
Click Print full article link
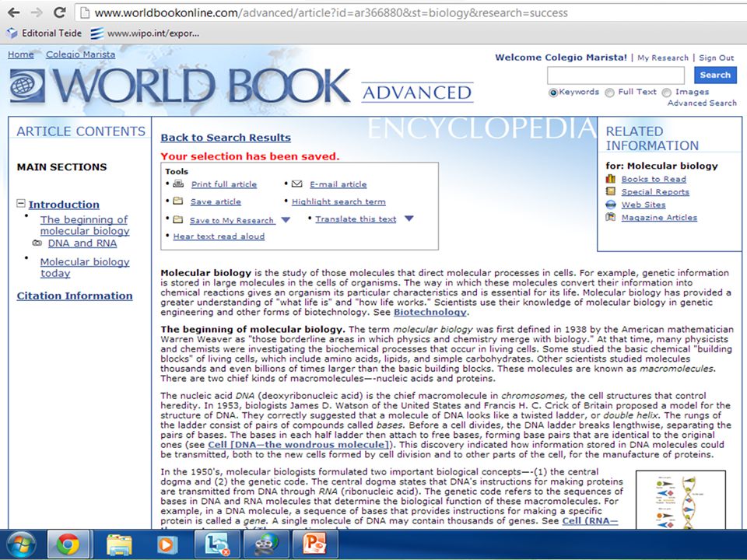click(x=224, y=184)
